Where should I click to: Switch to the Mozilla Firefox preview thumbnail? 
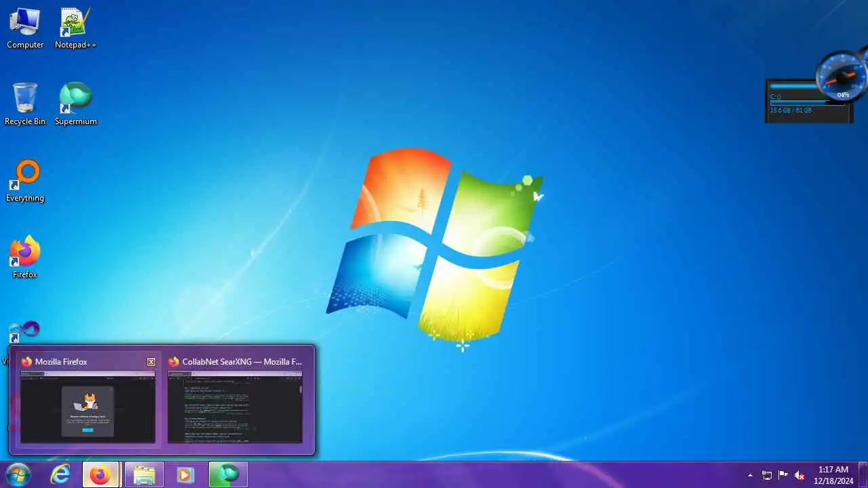[87, 407]
